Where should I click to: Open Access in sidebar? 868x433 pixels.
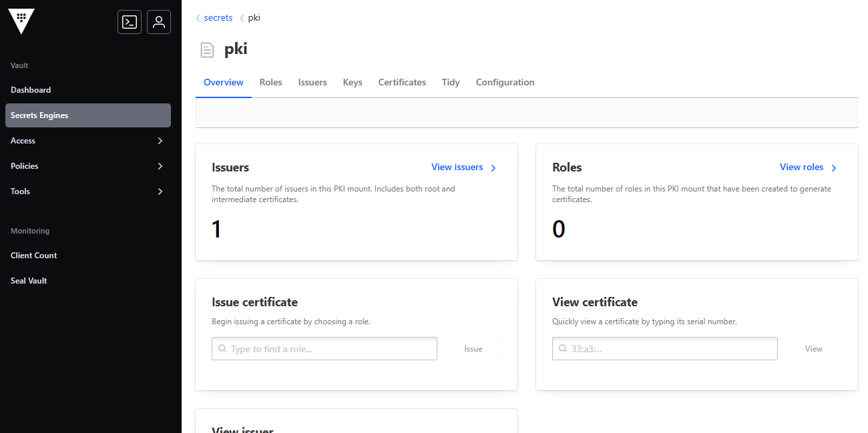pyautogui.click(x=88, y=141)
